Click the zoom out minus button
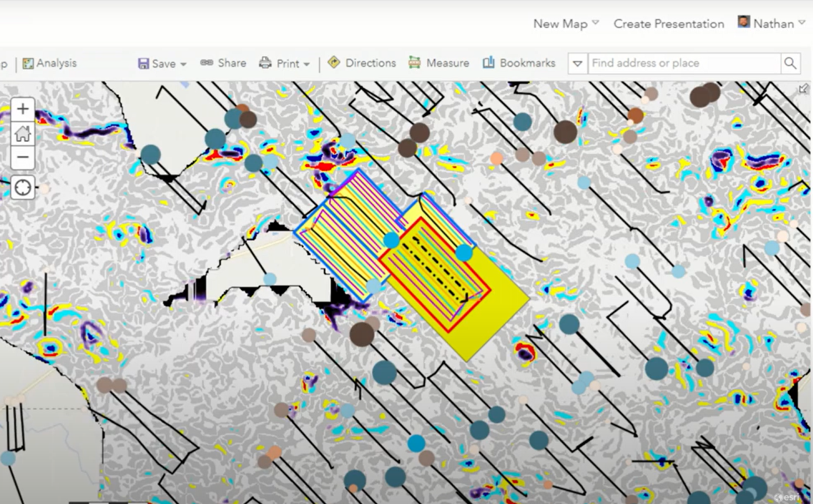Viewport: 813px width, 504px height. point(23,157)
